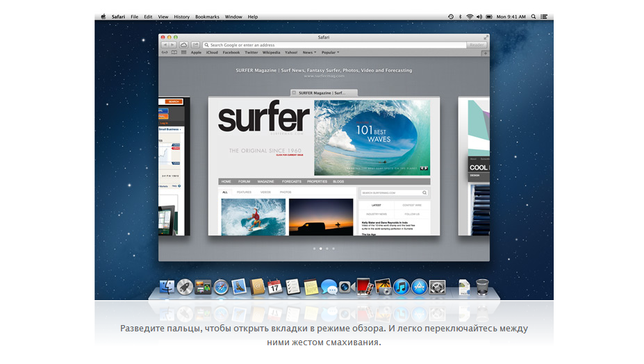Open the Facebook bookmark link
The height and width of the screenshot is (364, 644).
click(x=231, y=53)
